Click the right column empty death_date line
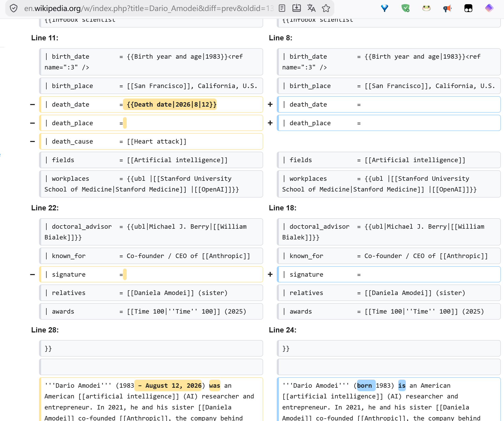Image resolution: width=504 pixels, height=421 pixels. (x=389, y=105)
